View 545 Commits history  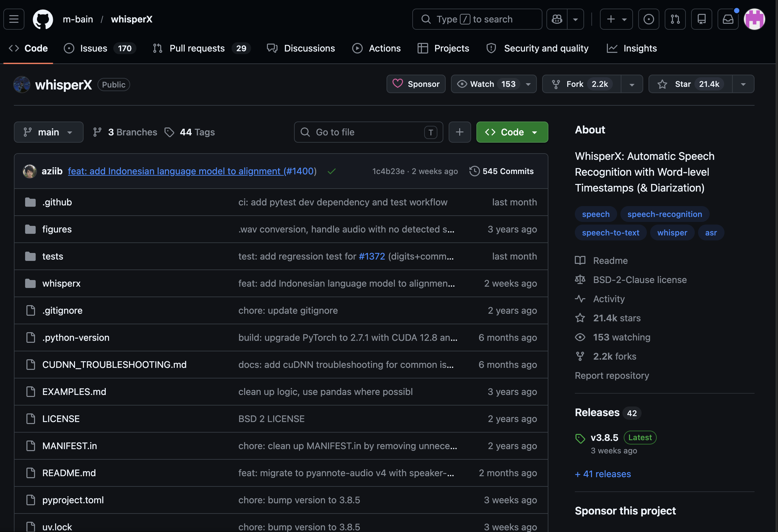point(501,171)
